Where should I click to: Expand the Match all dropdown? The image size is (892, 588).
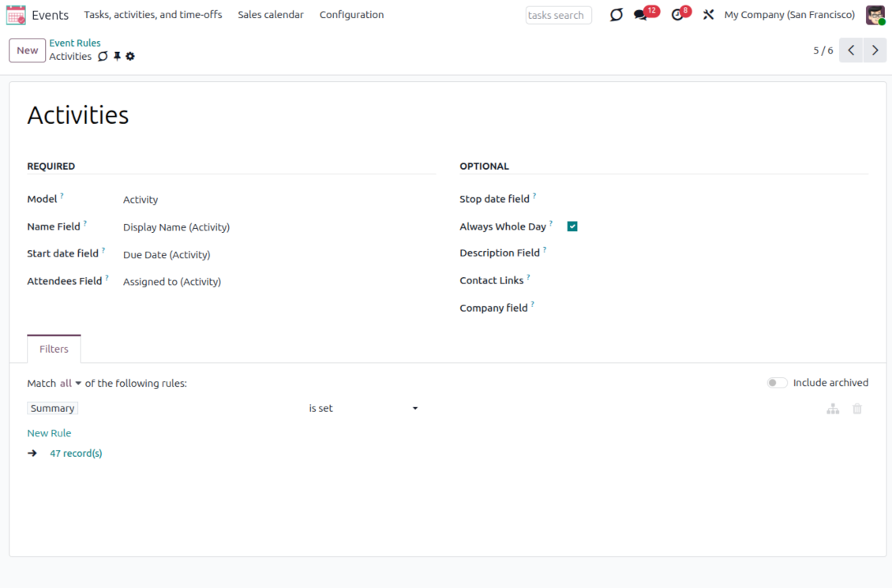(70, 384)
